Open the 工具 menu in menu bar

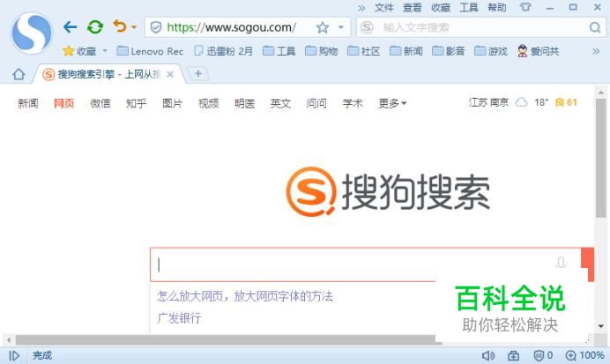pos(468,7)
